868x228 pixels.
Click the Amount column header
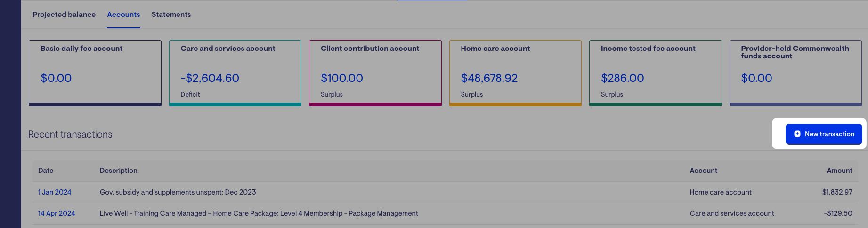tap(839, 171)
